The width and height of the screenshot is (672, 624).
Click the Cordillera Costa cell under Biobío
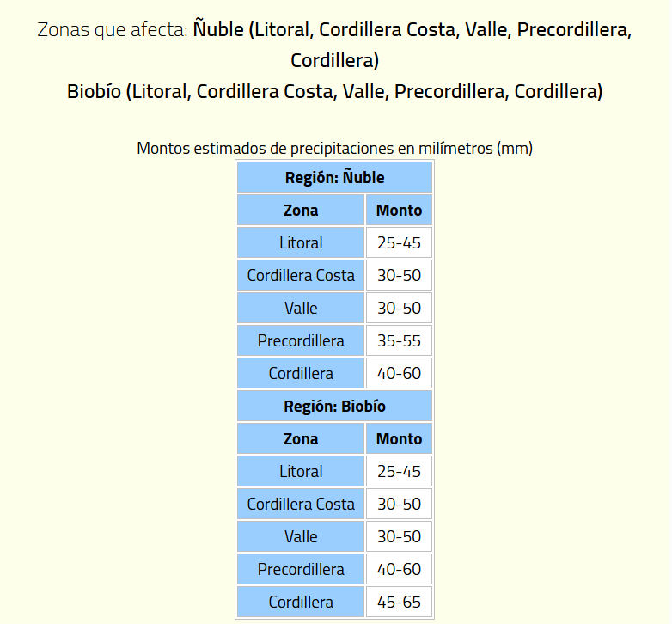click(301, 505)
